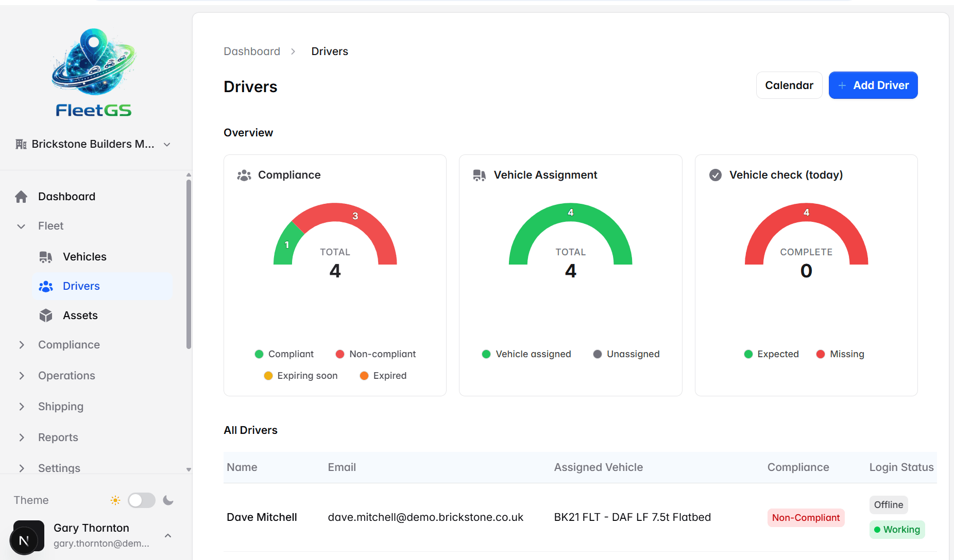Image resolution: width=954 pixels, height=560 pixels.
Task: Click the building icon beside Brickstone Builders
Action: tap(21, 144)
